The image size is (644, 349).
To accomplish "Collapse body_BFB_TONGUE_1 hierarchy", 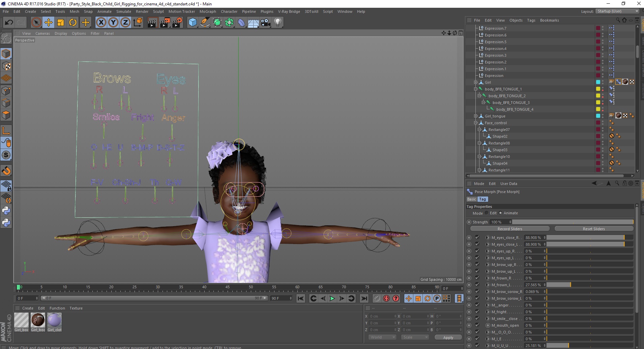I will pyautogui.click(x=476, y=89).
